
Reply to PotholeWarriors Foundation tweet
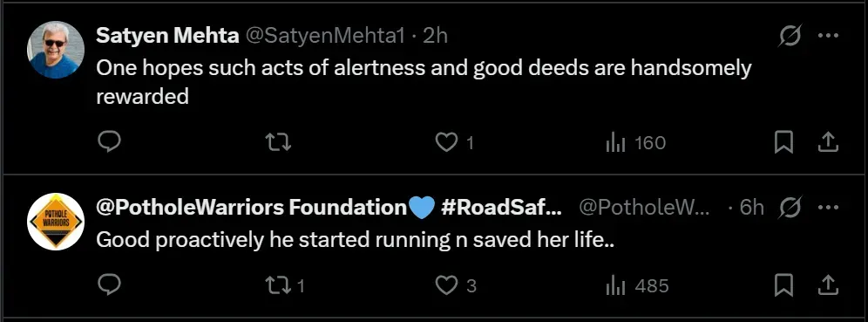(109, 284)
